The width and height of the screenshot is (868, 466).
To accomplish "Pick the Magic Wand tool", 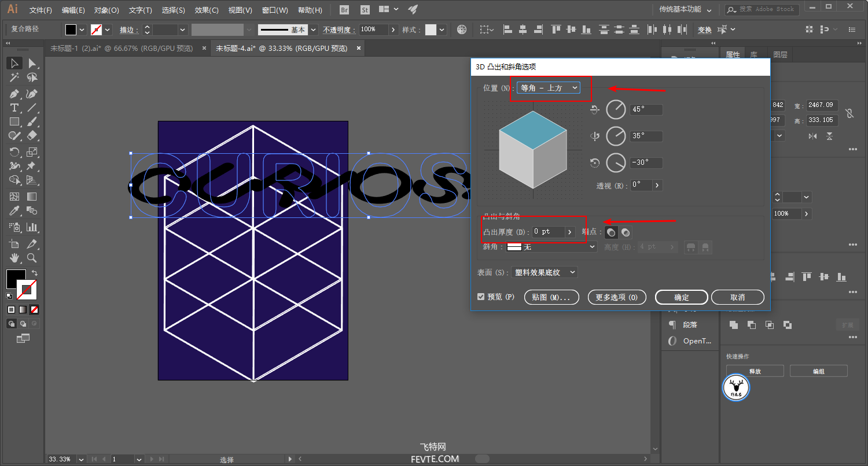I will click(x=14, y=77).
